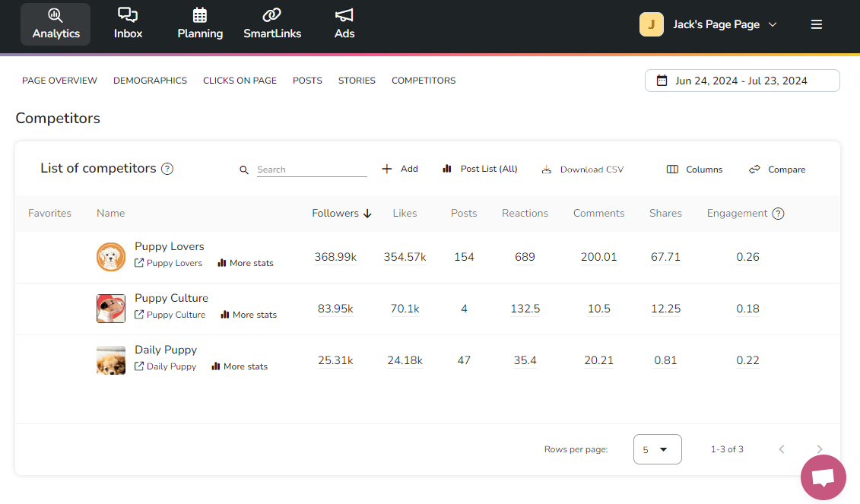This screenshot has width=860, height=504.
Task: Switch to the Demographics tab
Action: coord(150,80)
